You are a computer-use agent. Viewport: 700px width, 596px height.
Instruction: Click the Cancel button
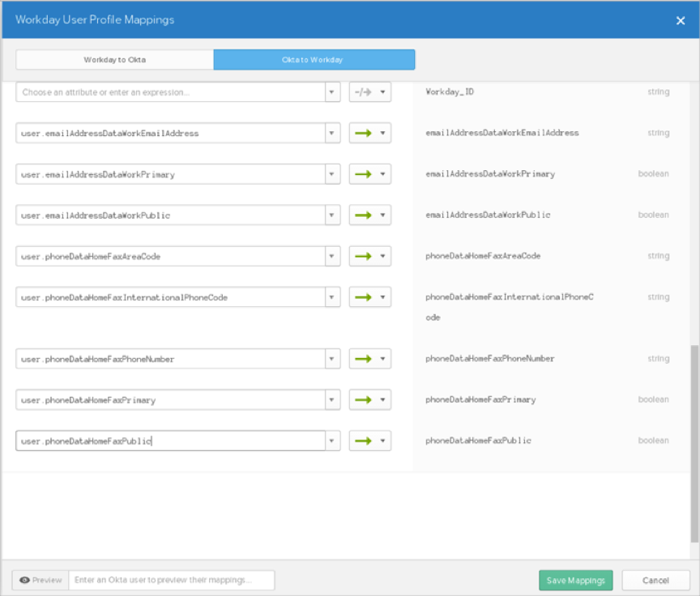pyautogui.click(x=655, y=581)
